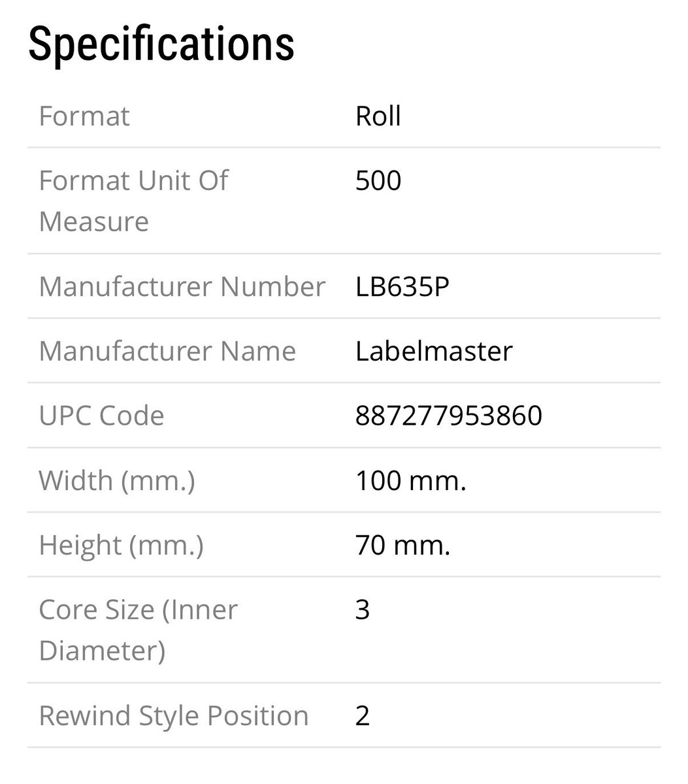The height and width of the screenshot is (784, 688).
Task: Click the Manufacturer Number label
Action: 182,286
